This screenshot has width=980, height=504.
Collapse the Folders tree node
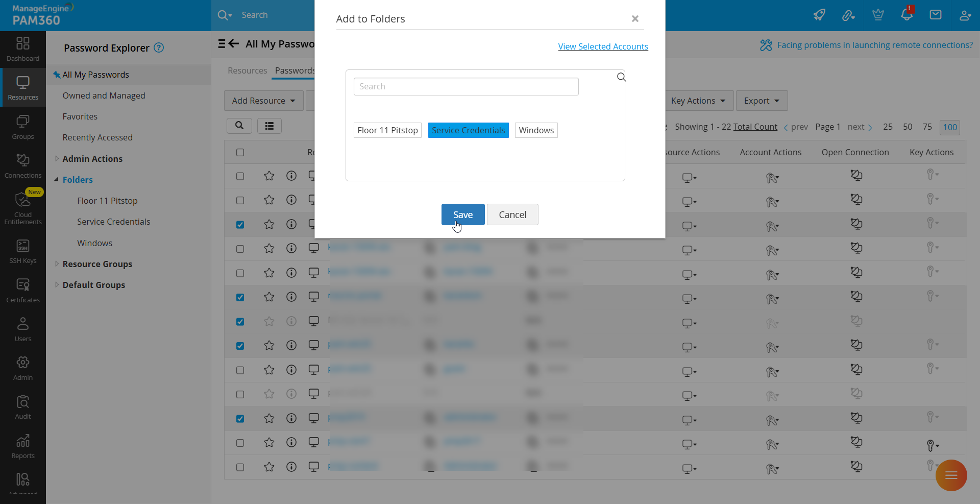point(57,180)
